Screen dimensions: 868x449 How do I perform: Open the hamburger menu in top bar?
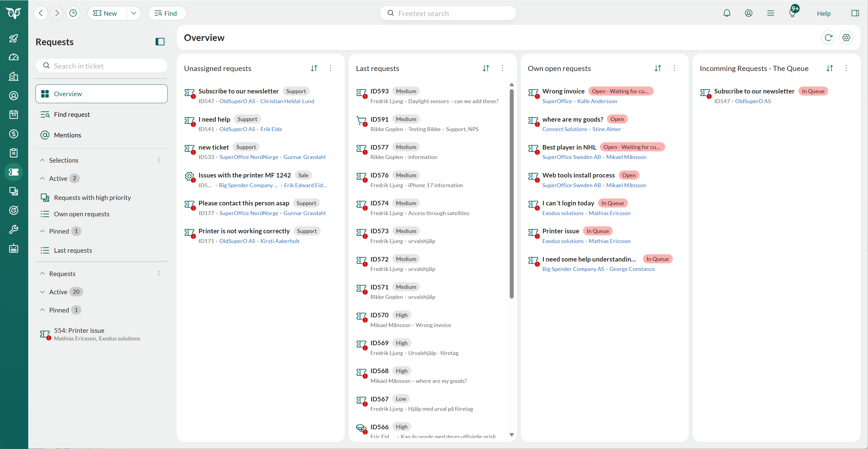click(x=770, y=13)
